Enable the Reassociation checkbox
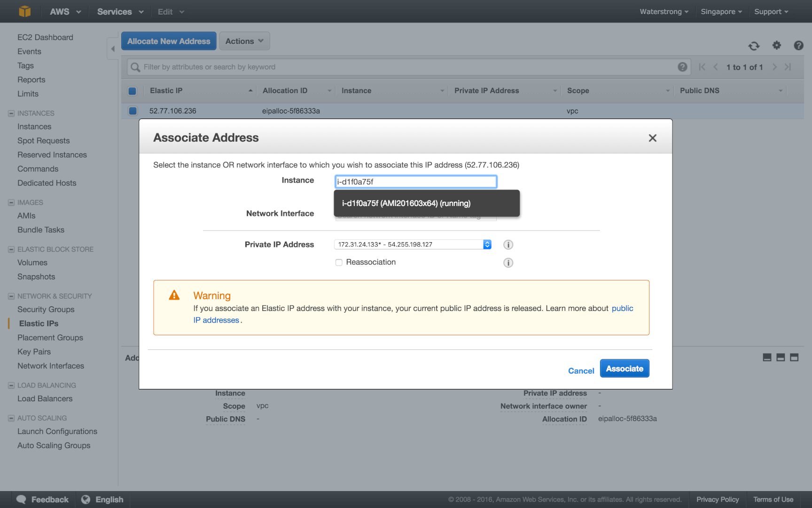This screenshot has height=508, width=812. [339, 262]
